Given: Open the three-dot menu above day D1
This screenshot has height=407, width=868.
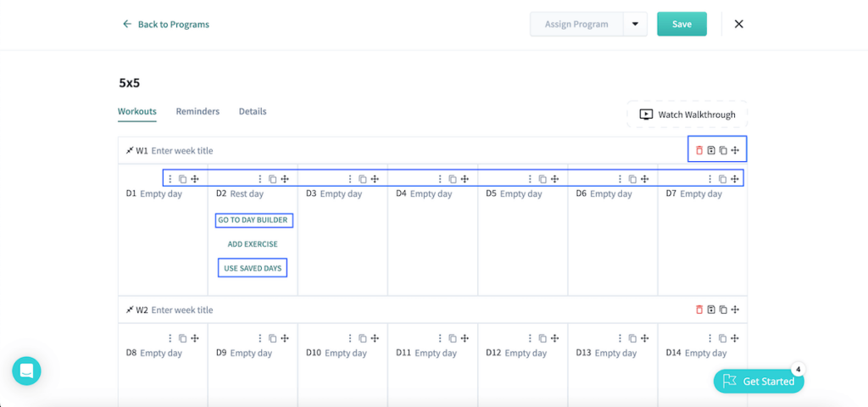Looking at the screenshot, I should click(170, 179).
